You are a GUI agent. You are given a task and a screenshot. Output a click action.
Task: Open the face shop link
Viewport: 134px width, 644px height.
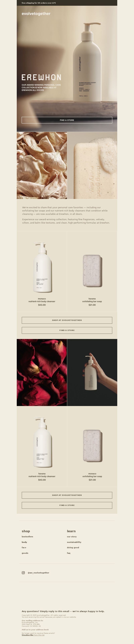[24, 548]
